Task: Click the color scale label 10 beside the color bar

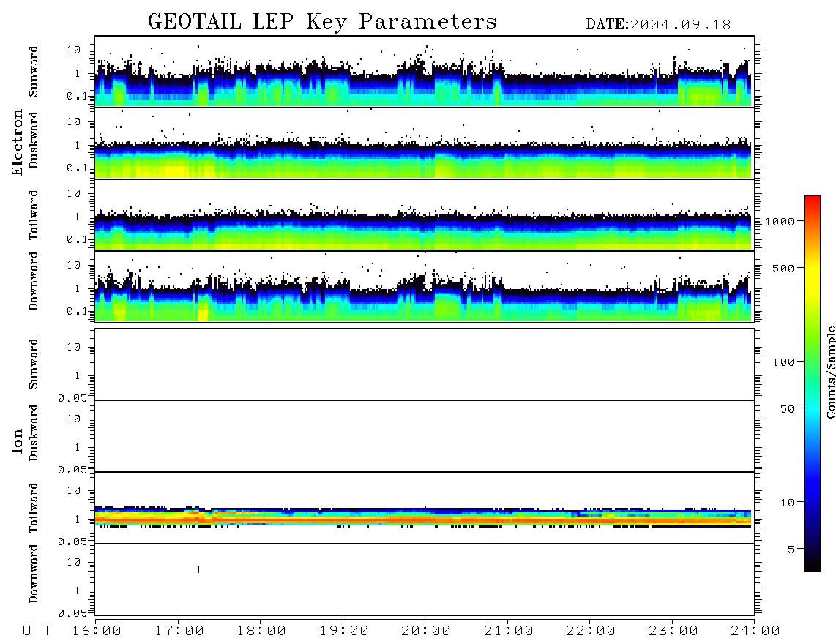Action: (788, 503)
